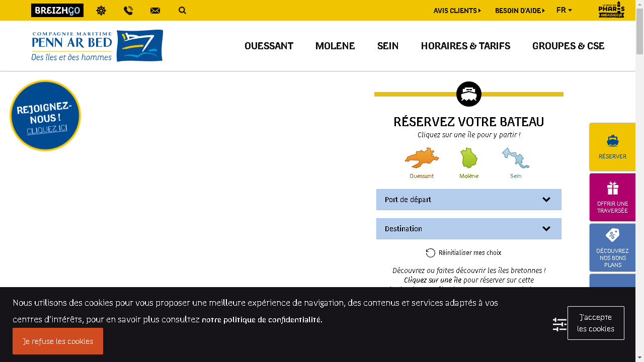Viewport: 644px width, 362px height.
Task: Click the Ouessant label under the island map
Action: tap(422, 176)
